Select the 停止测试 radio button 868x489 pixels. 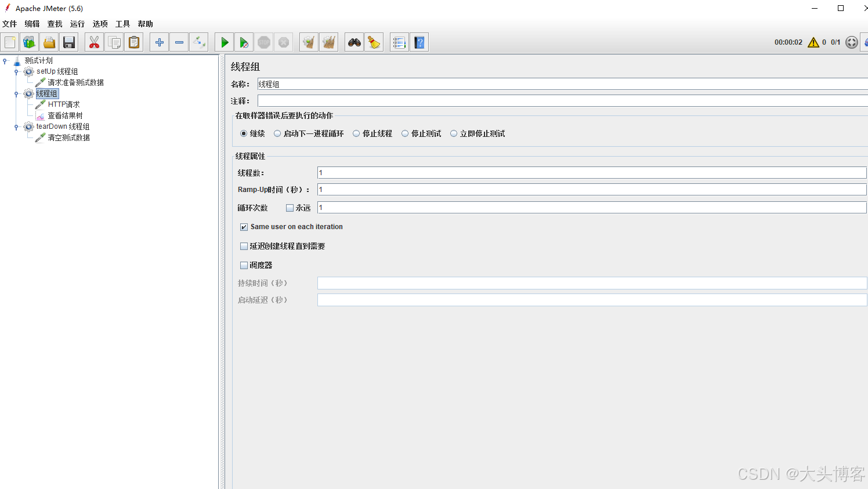tap(405, 133)
